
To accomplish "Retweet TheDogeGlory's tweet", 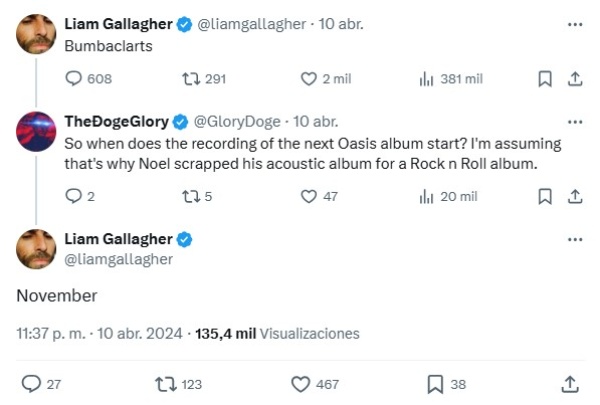I will tap(186, 197).
